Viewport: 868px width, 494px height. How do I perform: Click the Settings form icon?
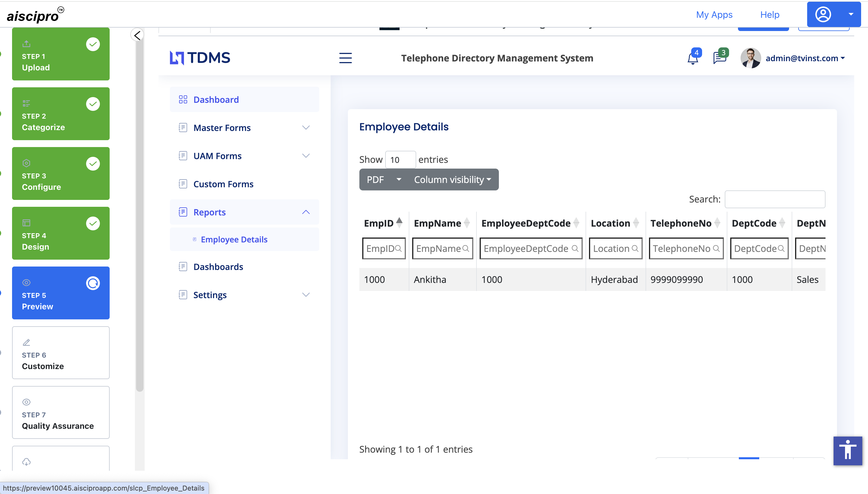[x=183, y=295]
